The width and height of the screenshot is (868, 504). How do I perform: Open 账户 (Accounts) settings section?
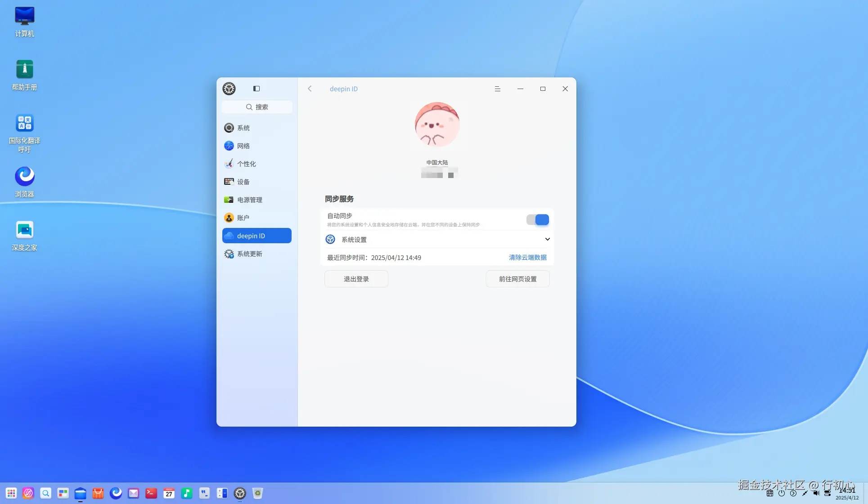coord(243,218)
